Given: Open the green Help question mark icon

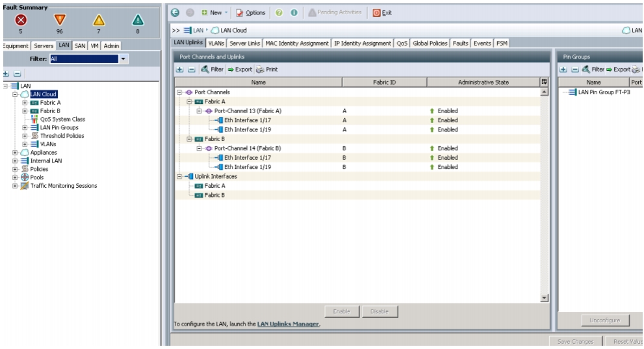Looking at the screenshot, I should [x=279, y=13].
